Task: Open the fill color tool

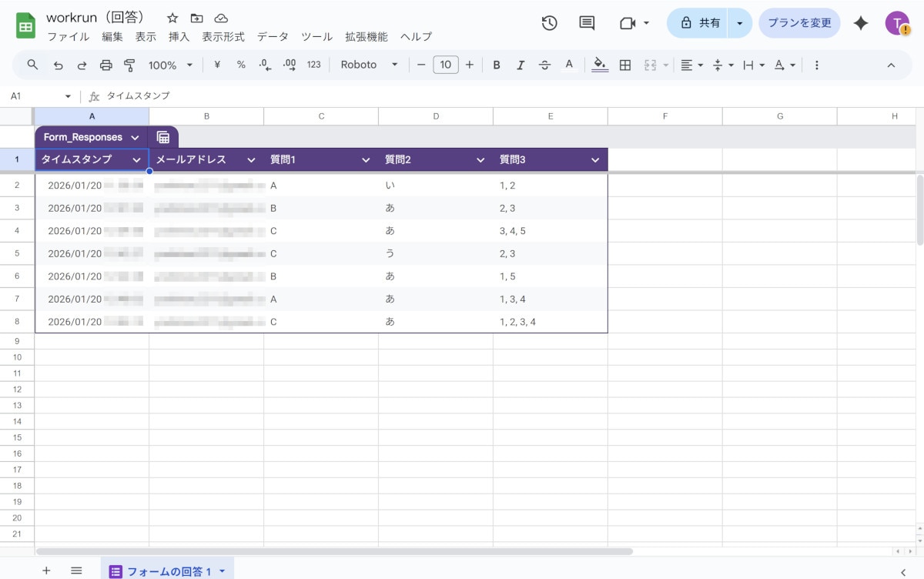Action: point(600,65)
